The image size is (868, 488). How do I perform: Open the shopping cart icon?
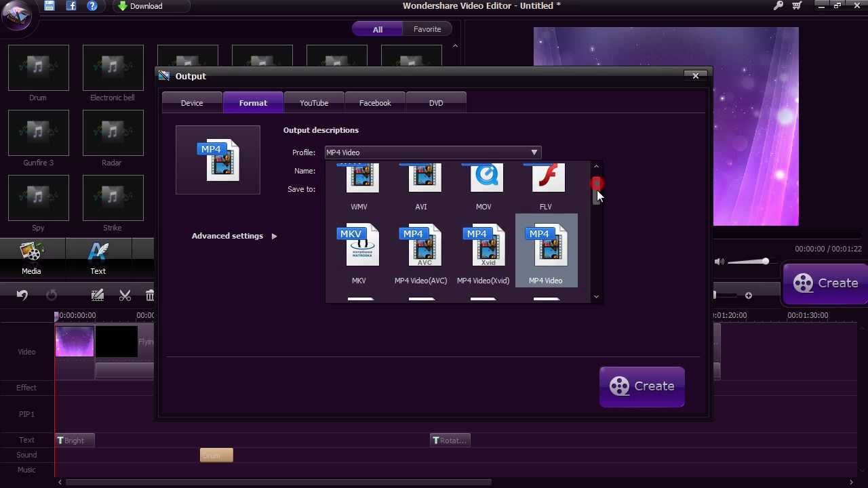[x=797, y=5]
